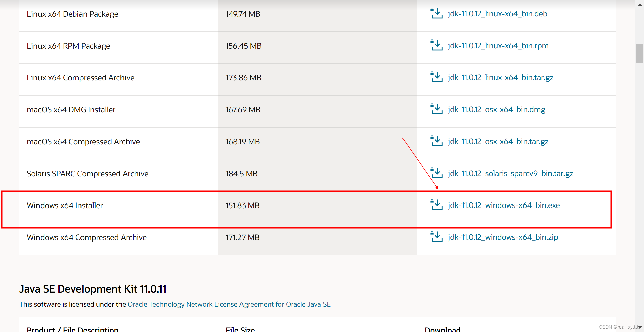This screenshot has height=332, width=644.
Task: Click download icon beside jdk-11.0.12_linux-x64_bin.deb
Action: [437, 14]
